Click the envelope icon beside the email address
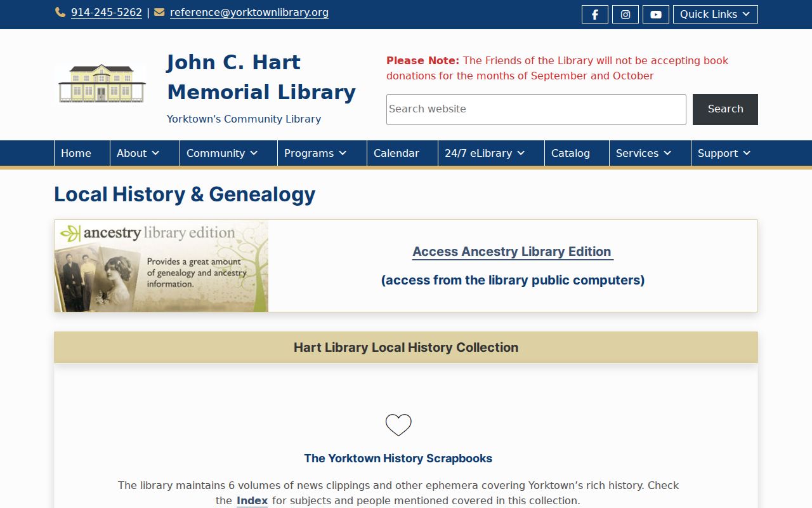Viewport: 812px width, 508px height. pyautogui.click(x=159, y=12)
